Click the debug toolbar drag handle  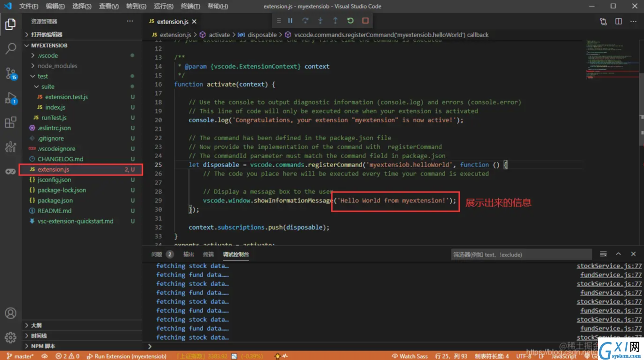(x=279, y=21)
